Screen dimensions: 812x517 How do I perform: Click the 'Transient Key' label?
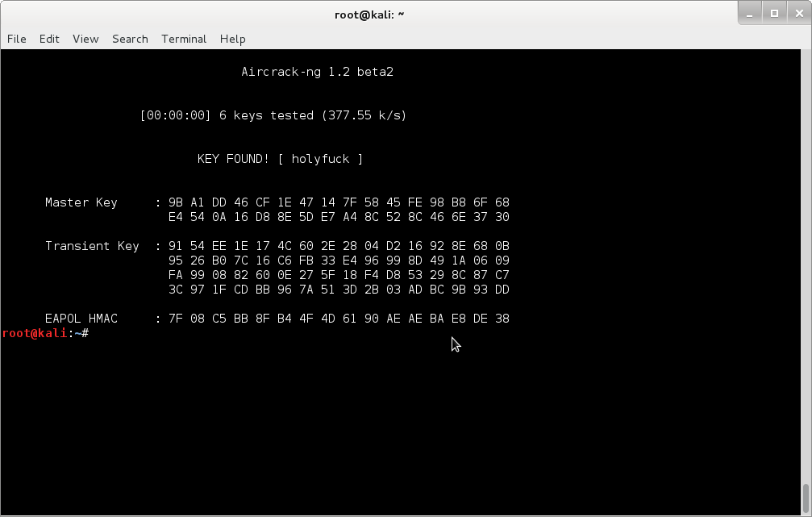tap(92, 246)
